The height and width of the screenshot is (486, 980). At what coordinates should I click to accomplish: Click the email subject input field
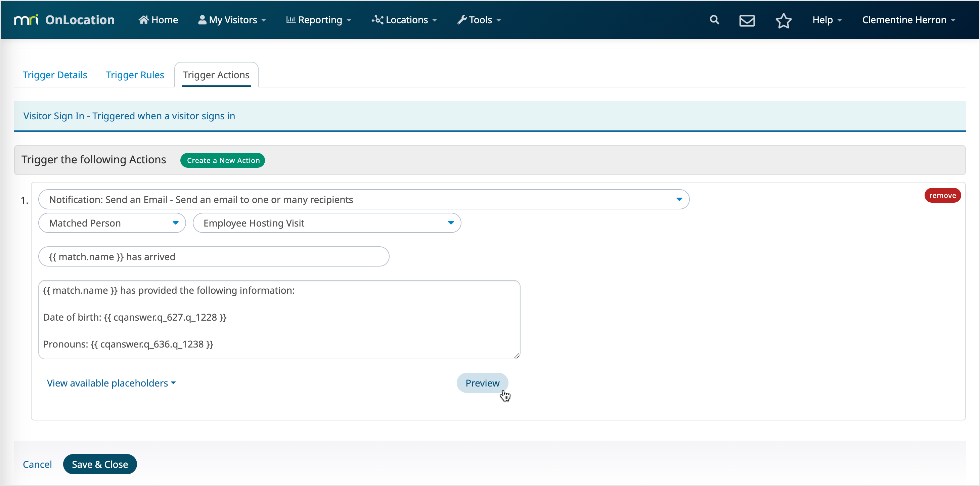(x=213, y=256)
